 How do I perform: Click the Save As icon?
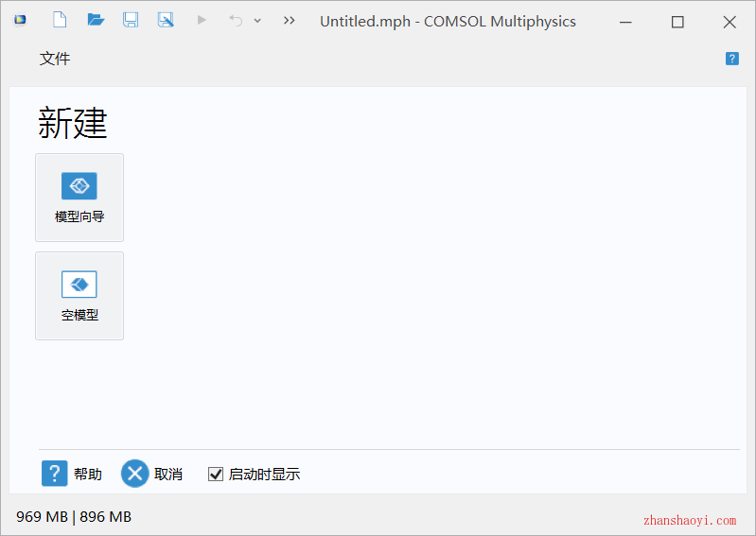click(x=166, y=20)
